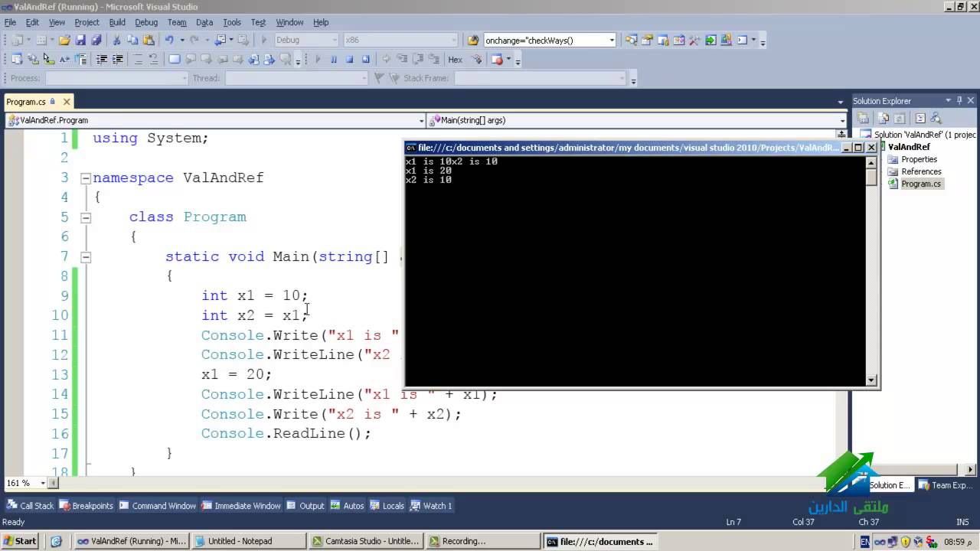Click the Open File folder icon
This screenshot has height=551, width=980.
tap(64, 40)
